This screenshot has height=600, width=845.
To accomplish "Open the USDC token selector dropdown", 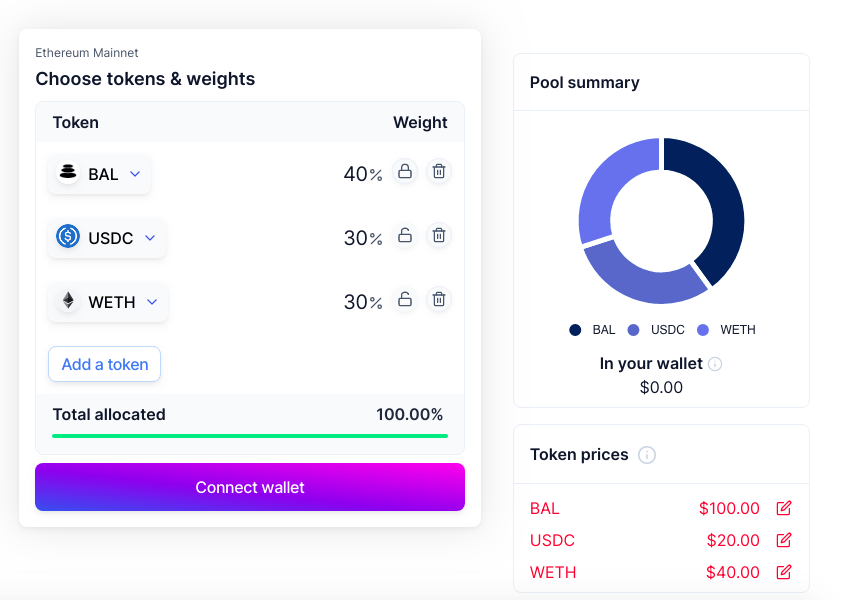I will [106, 238].
